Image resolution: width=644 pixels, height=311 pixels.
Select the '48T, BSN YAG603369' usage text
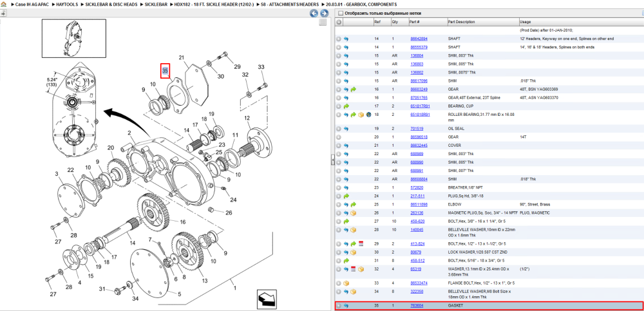(x=539, y=89)
